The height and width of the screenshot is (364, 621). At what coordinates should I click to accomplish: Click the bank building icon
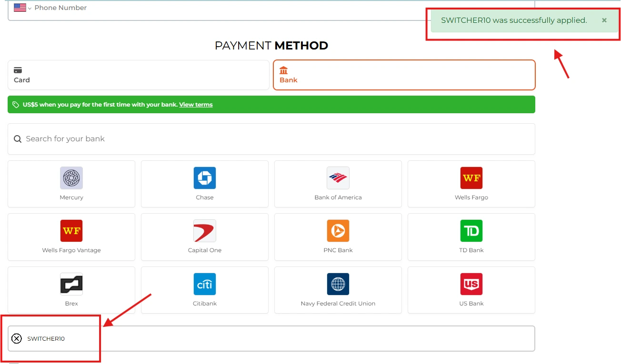[284, 70]
